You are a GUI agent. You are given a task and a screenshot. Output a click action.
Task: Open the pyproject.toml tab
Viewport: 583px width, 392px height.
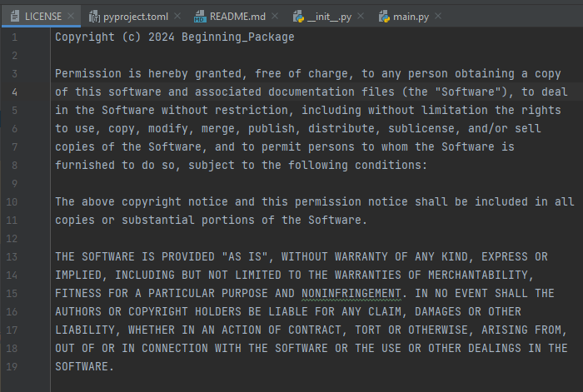point(135,17)
